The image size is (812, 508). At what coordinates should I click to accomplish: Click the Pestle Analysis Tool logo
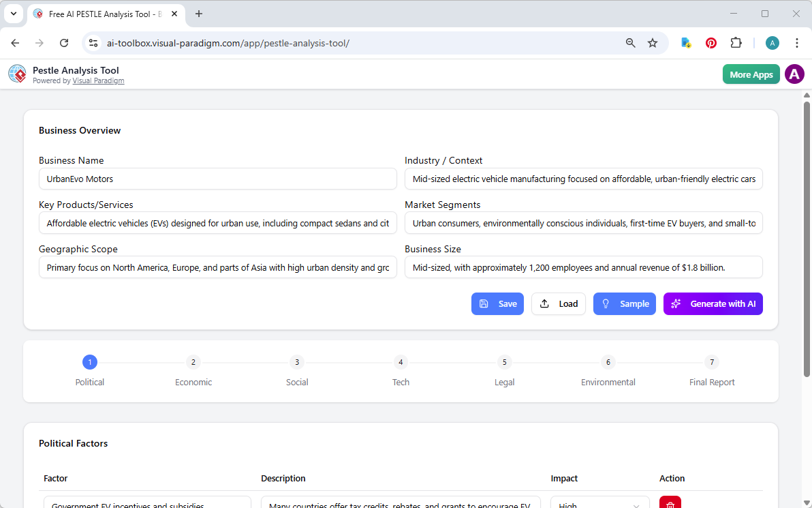pos(17,74)
